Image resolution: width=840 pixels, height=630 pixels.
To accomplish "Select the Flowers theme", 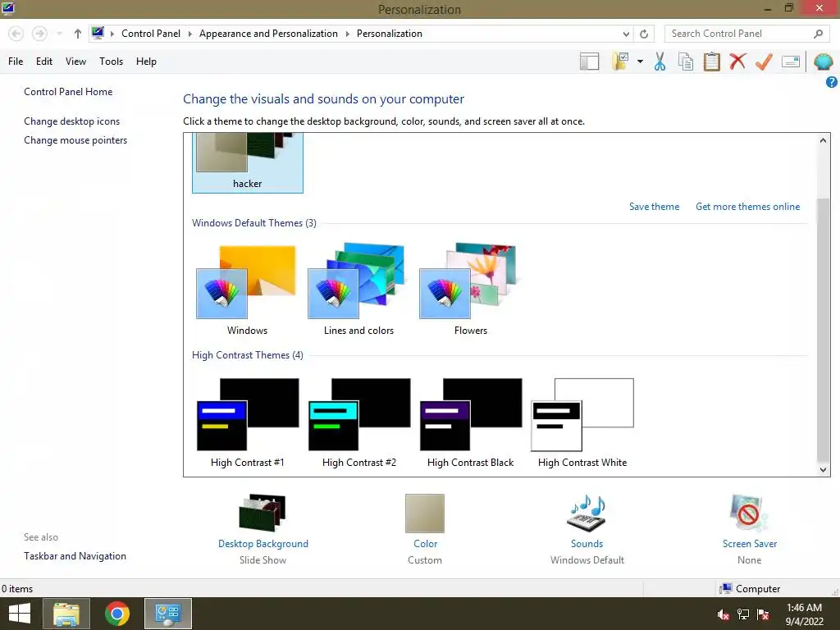I will pyautogui.click(x=470, y=290).
